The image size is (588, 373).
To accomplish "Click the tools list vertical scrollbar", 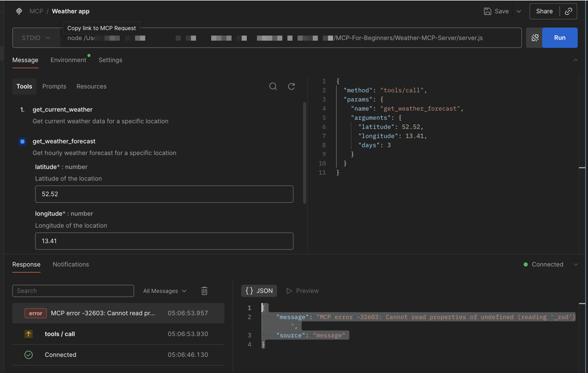I will [x=305, y=152].
